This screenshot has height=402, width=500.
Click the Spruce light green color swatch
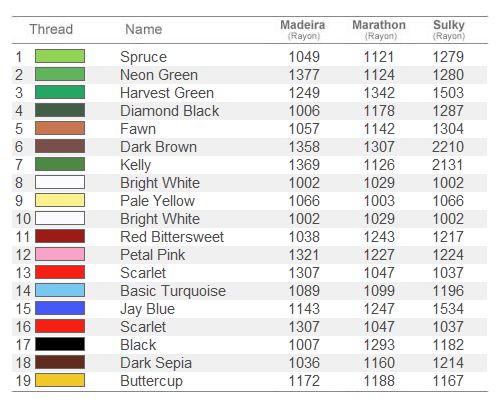[60, 56]
